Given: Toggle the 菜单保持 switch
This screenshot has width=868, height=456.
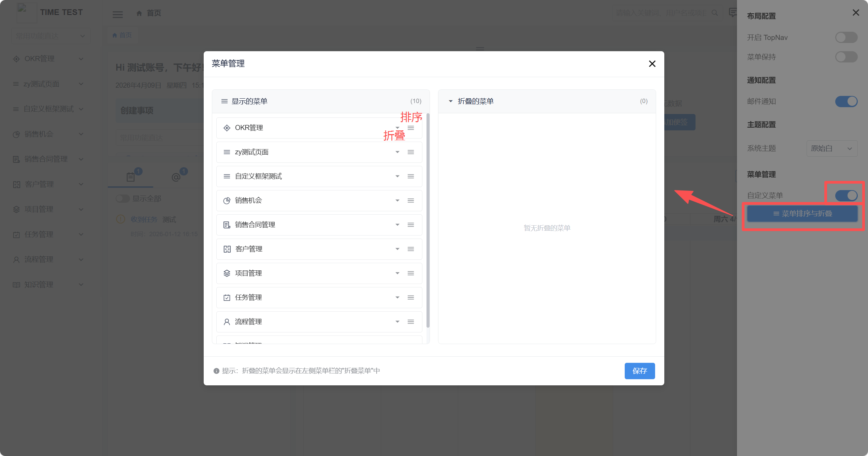Looking at the screenshot, I should 846,57.
